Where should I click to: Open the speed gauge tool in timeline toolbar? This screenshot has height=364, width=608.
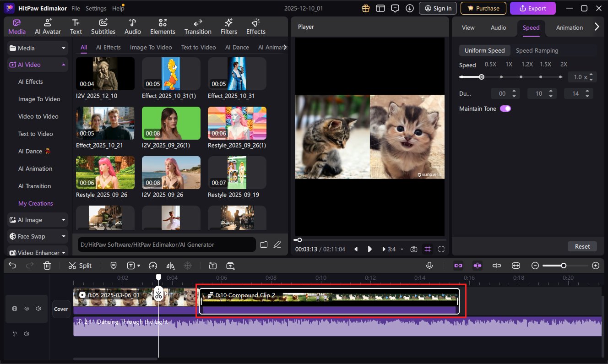153,266
